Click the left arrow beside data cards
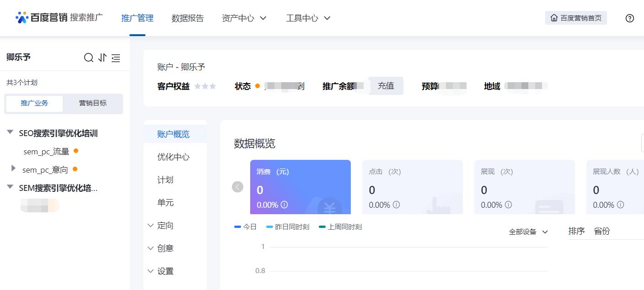This screenshot has width=644, height=290. [238, 187]
